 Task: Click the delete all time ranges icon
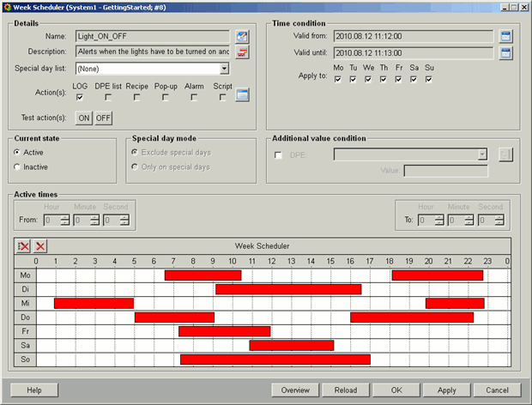point(24,246)
